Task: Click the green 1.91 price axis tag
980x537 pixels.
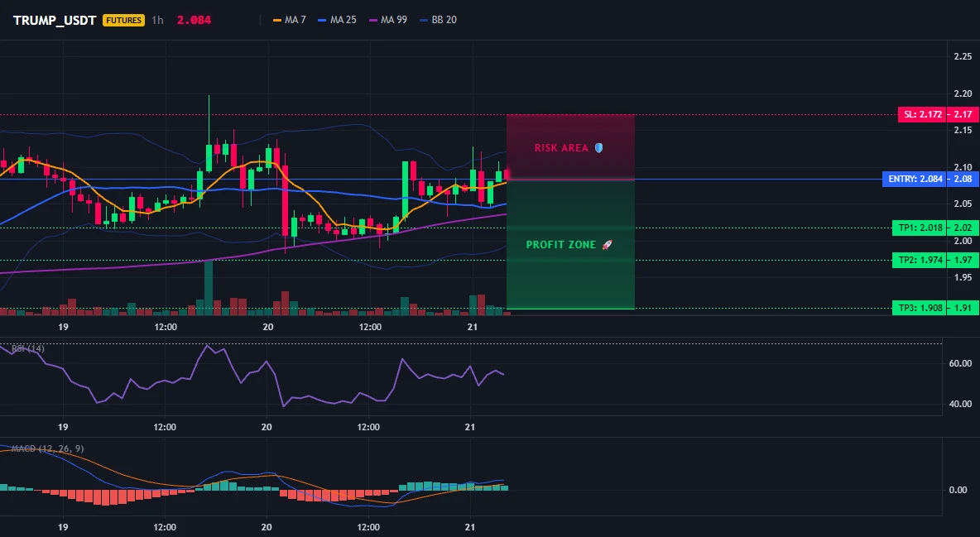Action: pyautogui.click(x=963, y=308)
